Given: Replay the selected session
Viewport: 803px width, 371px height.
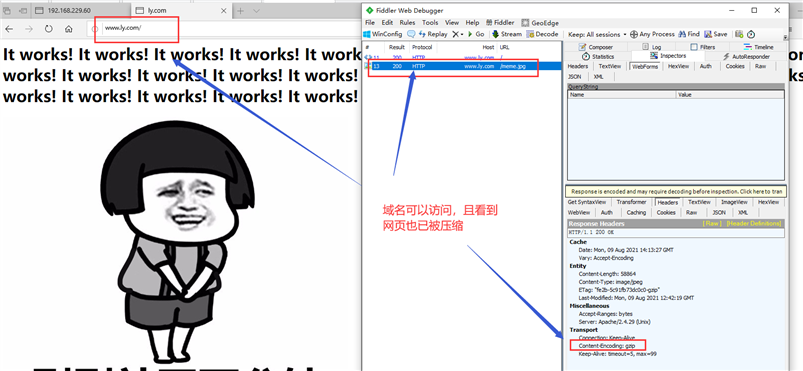Looking at the screenshot, I should pos(433,34).
